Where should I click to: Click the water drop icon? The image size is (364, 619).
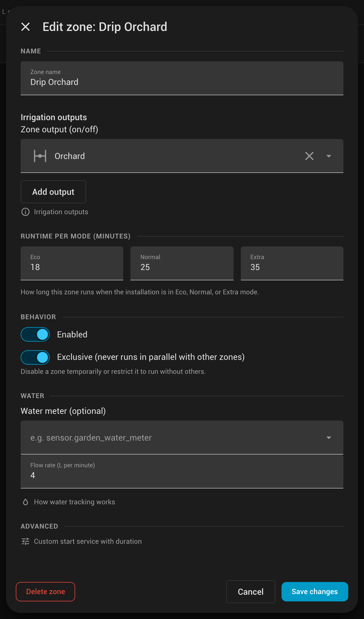pyautogui.click(x=25, y=502)
